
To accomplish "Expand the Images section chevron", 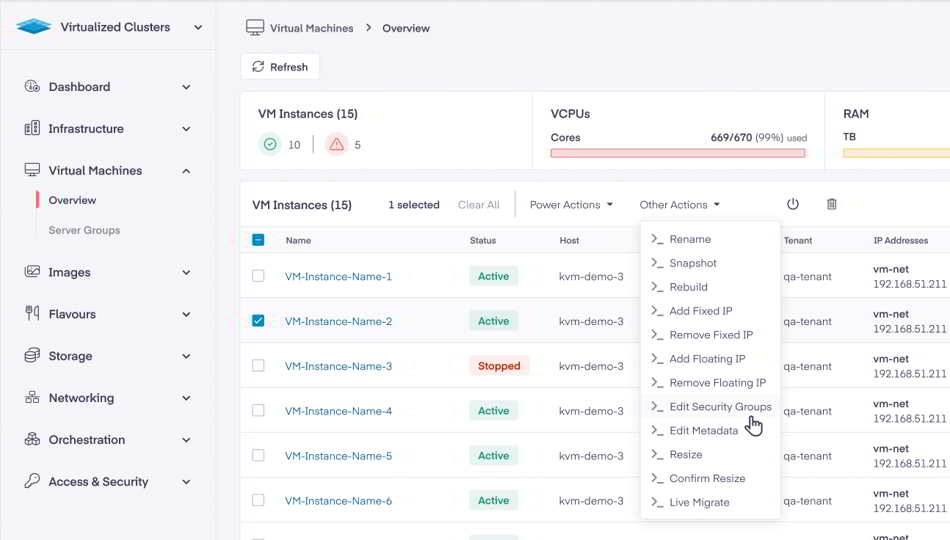I will point(186,273).
